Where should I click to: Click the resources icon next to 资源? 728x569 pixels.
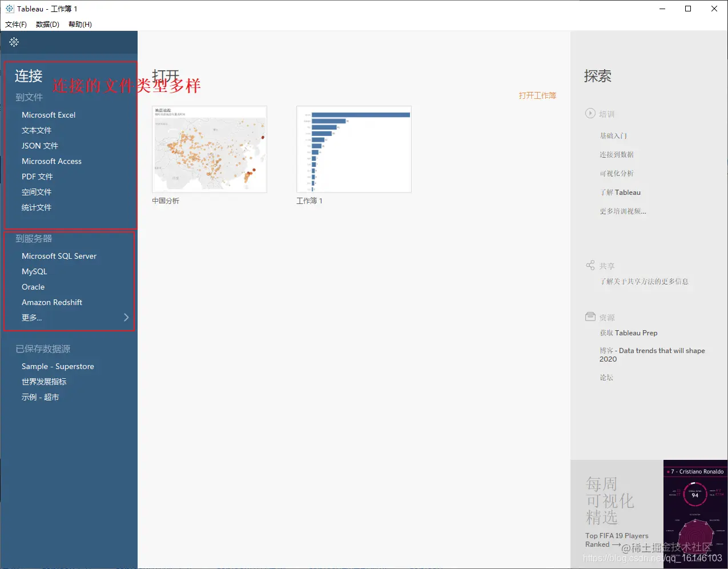point(590,316)
